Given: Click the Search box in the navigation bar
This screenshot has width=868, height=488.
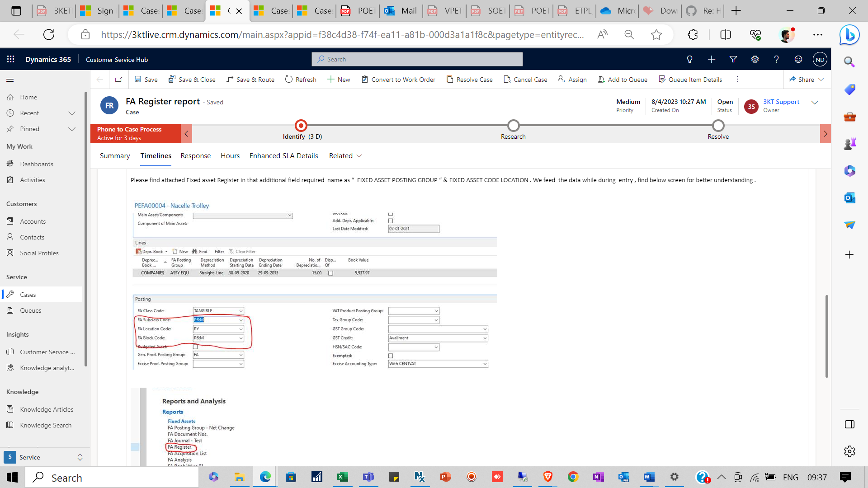Looking at the screenshot, I should (416, 59).
